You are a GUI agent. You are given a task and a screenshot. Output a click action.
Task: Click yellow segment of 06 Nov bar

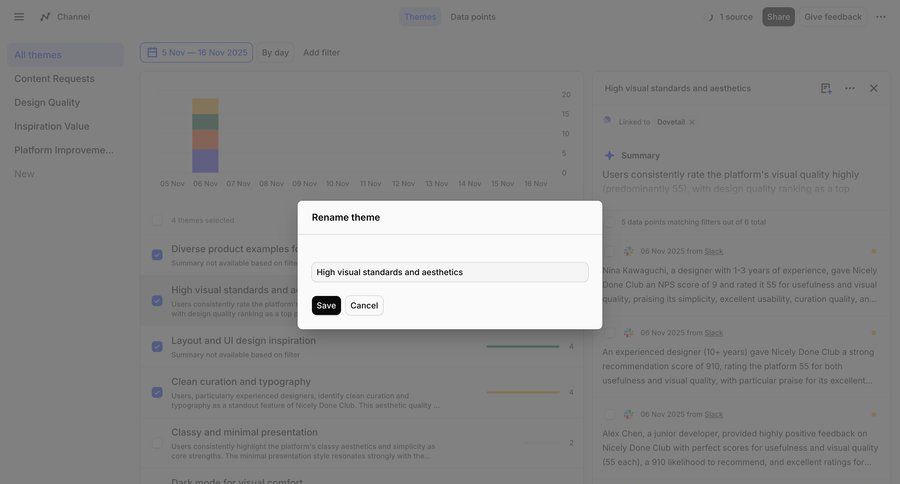(205, 106)
